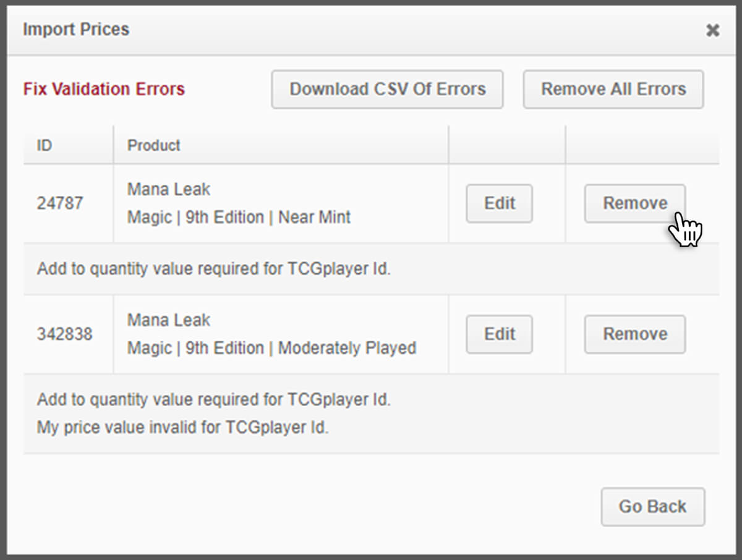Screen dimensions: 742x560
Task: Click the Magic 9th Edition product description text
Action: click(239, 217)
